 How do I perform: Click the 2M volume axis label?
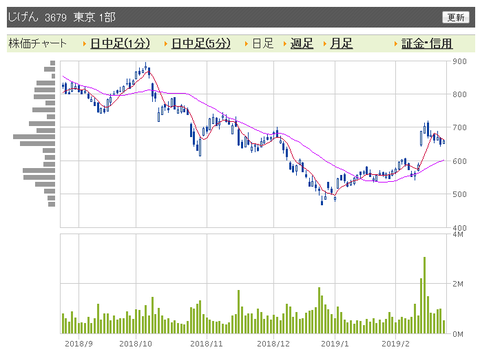[458, 284]
